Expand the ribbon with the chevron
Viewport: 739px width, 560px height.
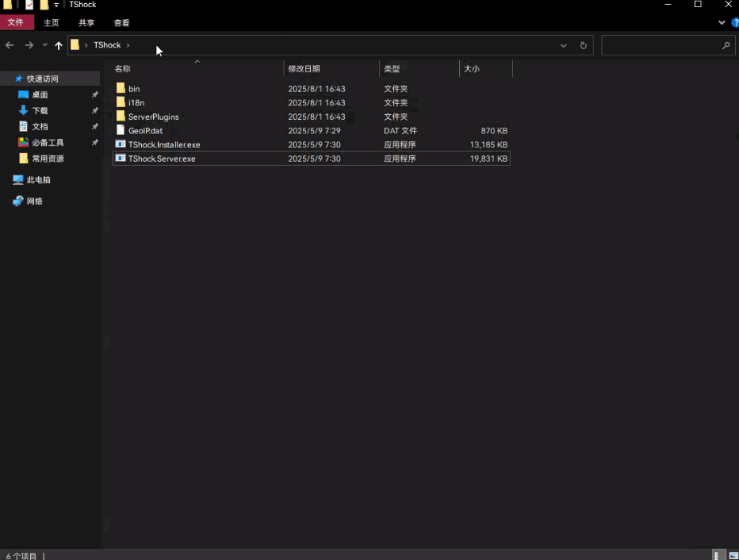[722, 22]
